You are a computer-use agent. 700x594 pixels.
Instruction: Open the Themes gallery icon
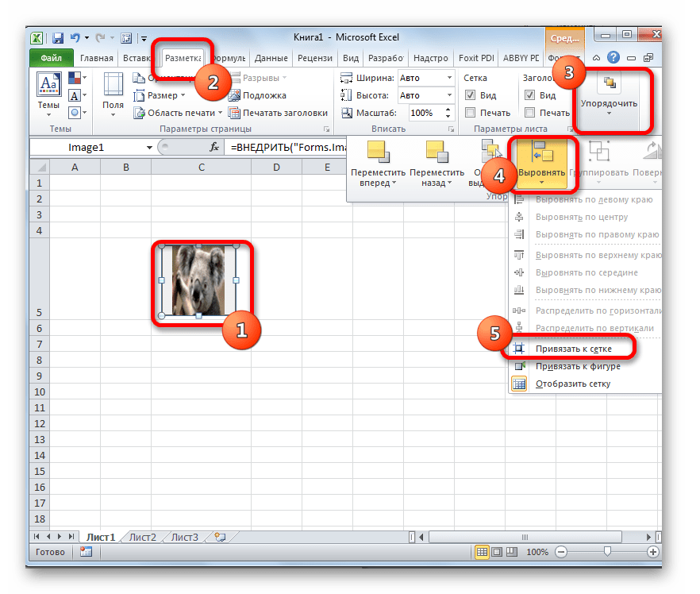point(49,84)
